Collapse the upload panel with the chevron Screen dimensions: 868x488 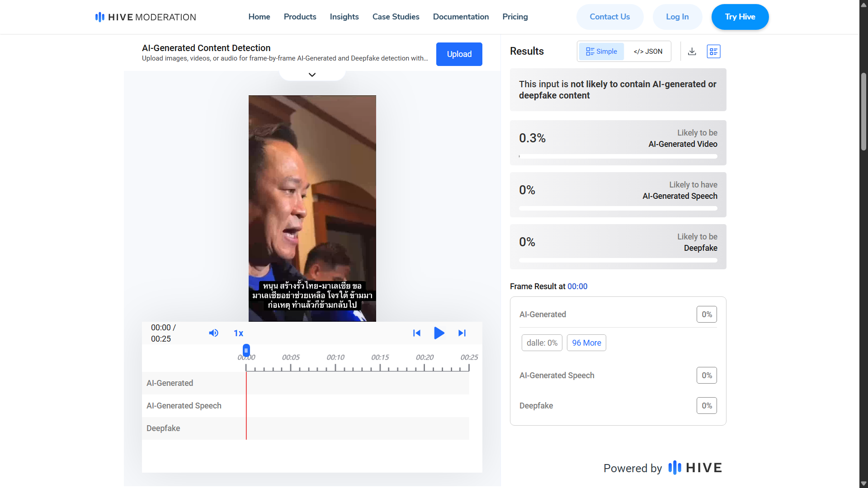click(x=311, y=74)
